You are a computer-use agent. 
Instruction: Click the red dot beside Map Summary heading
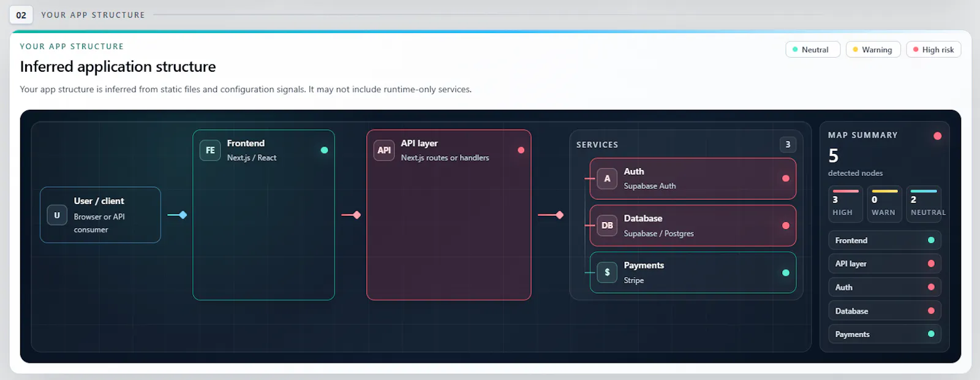pos(937,136)
